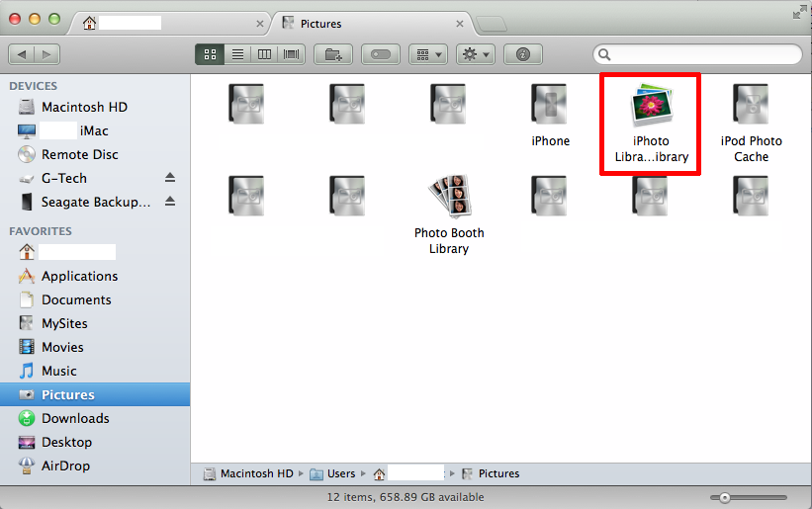Open the gear Action menu

(476, 54)
